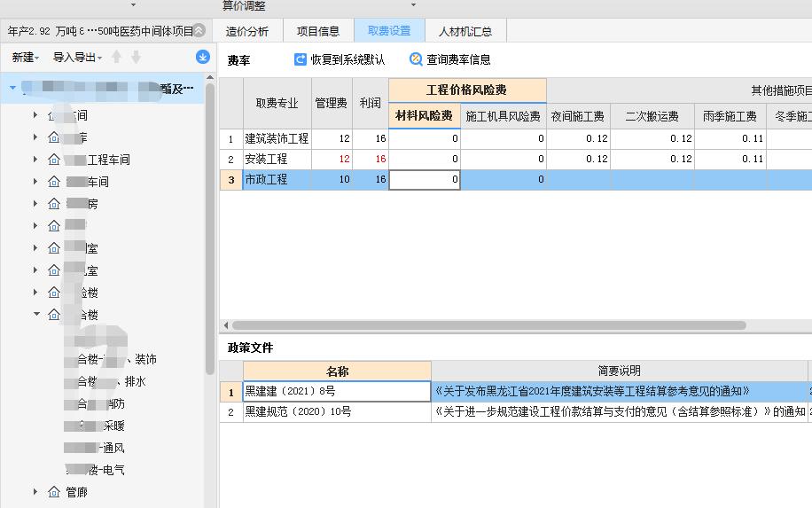Click red 管理费 value 12 in 安装工程 row

tap(332, 159)
